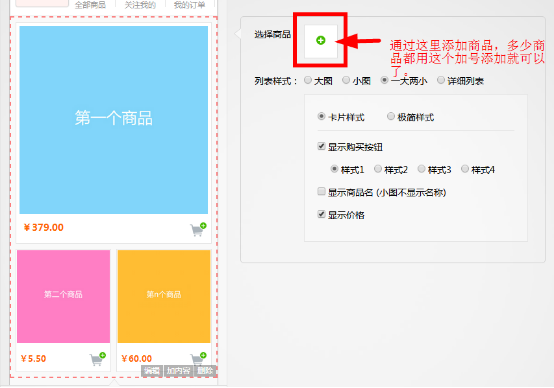Add the ¥60.00 product to cart
The height and width of the screenshot is (388, 554).
[198, 359]
